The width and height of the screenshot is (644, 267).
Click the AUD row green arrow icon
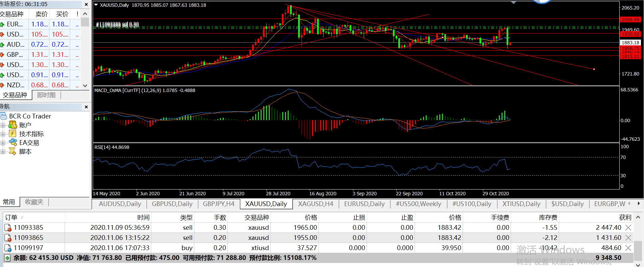(2, 45)
